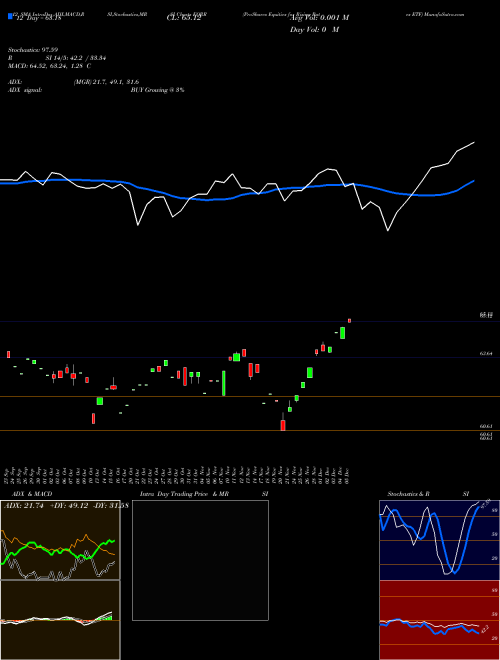Select the 'Stochastics: 97.59' reading
Screen dimensions: 500x660
(32, 50)
